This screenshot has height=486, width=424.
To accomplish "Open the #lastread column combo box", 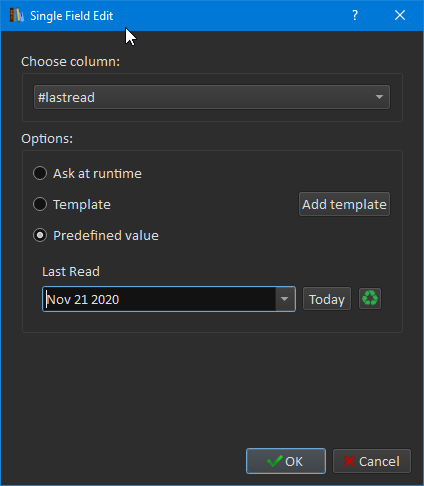I will [x=212, y=97].
